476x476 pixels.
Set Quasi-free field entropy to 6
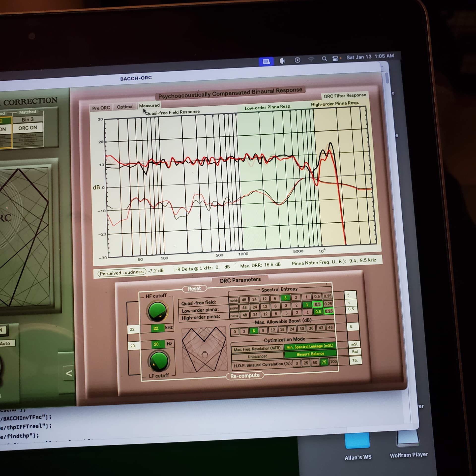275,298
